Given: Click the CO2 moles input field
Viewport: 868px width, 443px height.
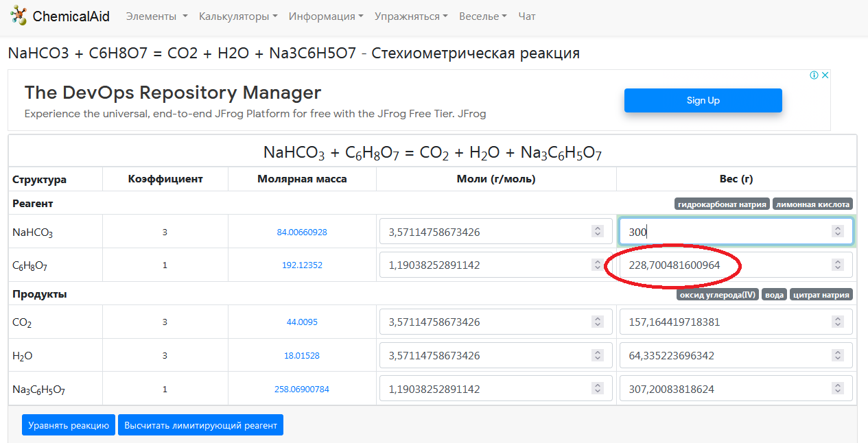Looking at the screenshot, I should click(x=496, y=322).
